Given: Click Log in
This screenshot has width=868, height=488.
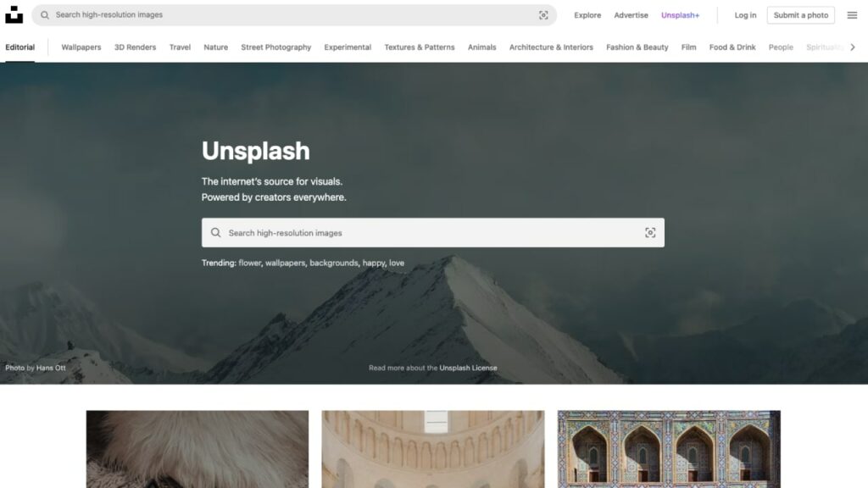Looking at the screenshot, I should coord(744,14).
